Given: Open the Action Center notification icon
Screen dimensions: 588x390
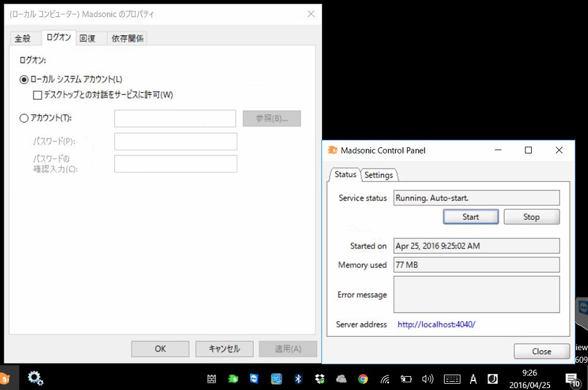Looking at the screenshot, I should 571,379.
